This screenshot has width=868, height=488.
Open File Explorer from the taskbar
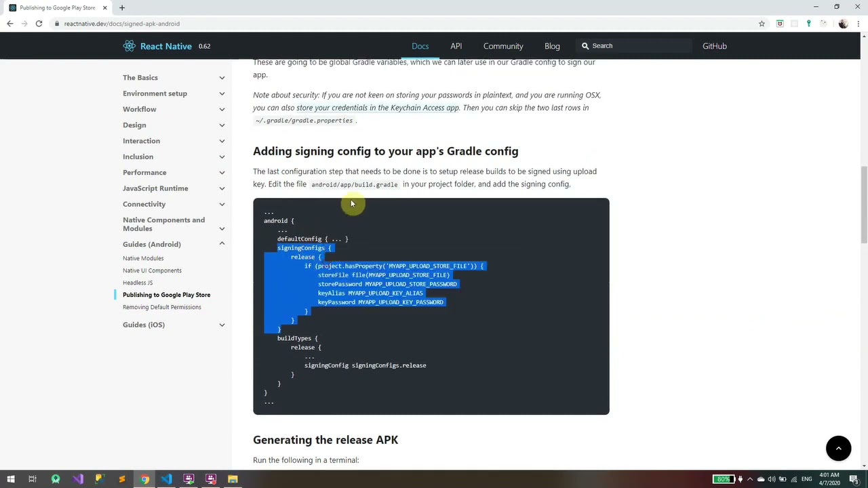coord(233,479)
